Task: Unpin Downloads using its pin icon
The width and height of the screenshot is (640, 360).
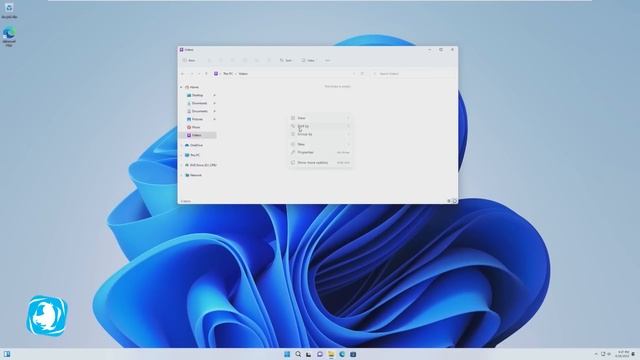Action: pyautogui.click(x=214, y=103)
